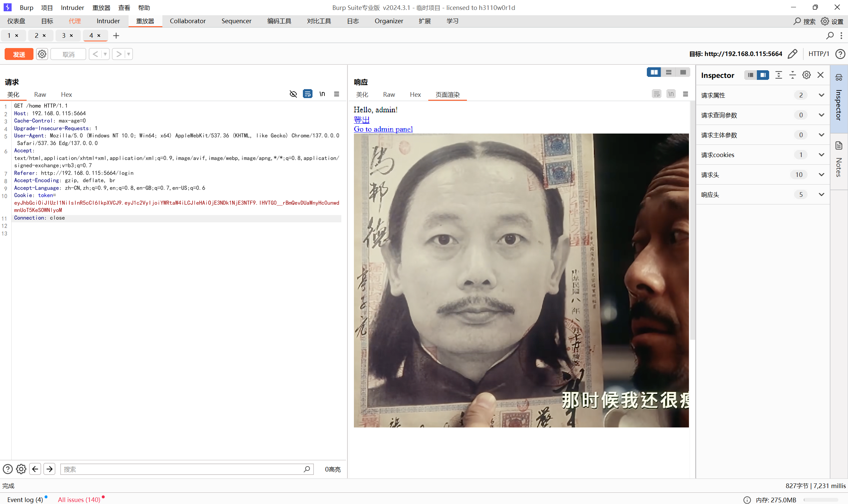Open next-history dropdown arrow
The image size is (848, 504).
click(x=129, y=54)
